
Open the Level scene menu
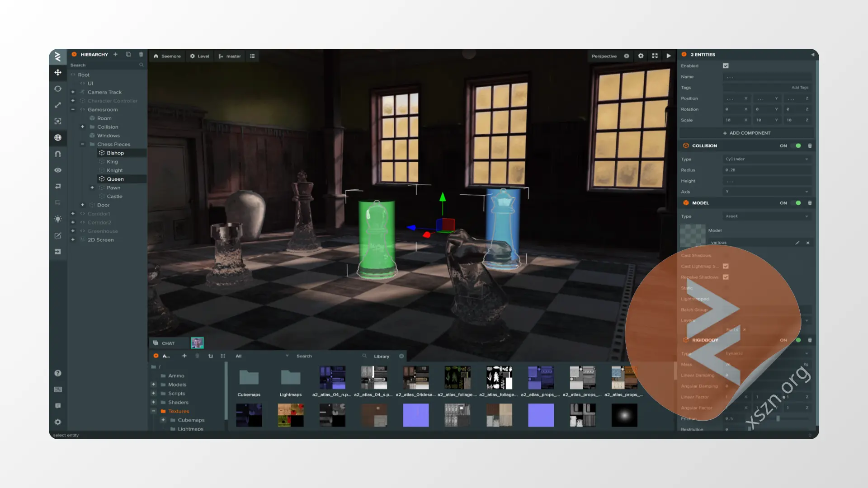point(199,56)
